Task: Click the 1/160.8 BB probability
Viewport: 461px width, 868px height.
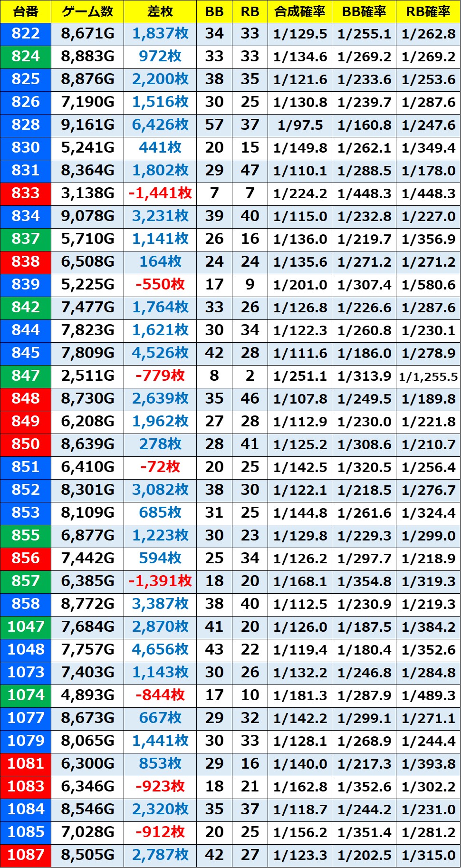Action: tap(364, 126)
